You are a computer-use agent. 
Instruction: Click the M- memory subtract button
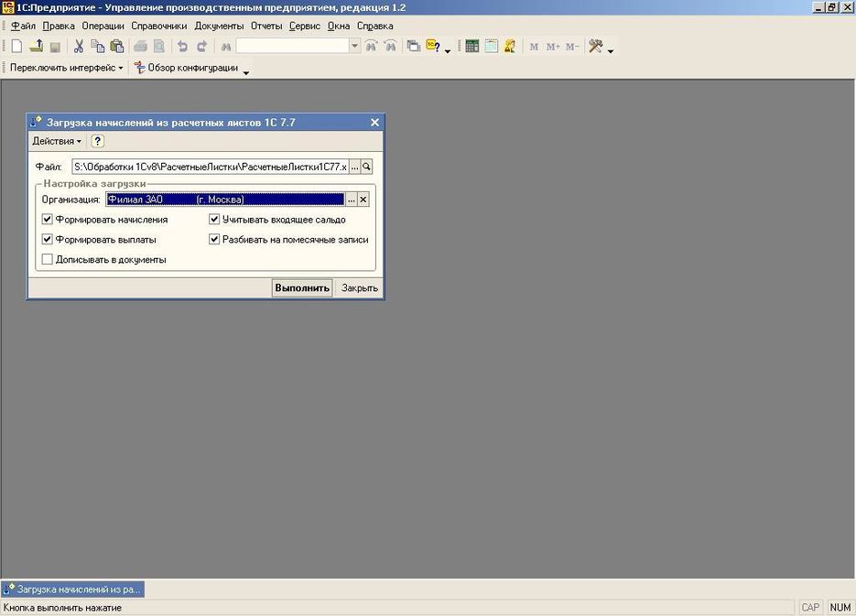[x=571, y=47]
